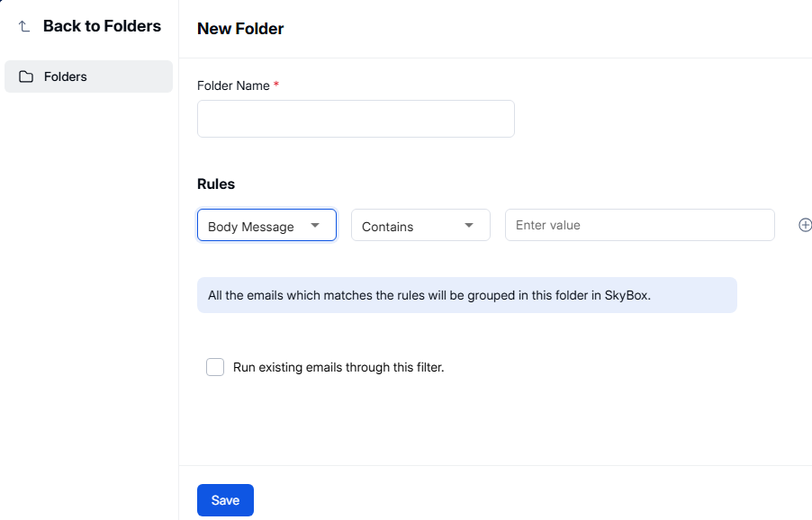Go back via Back to Folders

pyautogui.click(x=102, y=26)
